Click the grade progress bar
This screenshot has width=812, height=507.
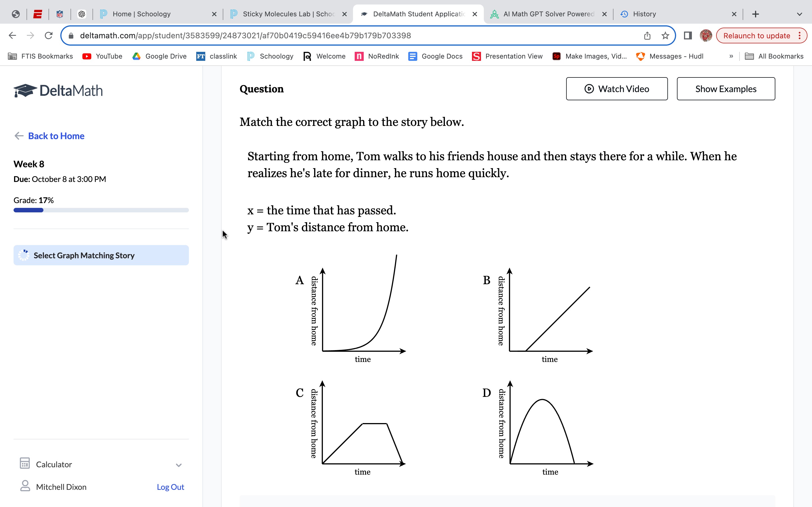(101, 210)
